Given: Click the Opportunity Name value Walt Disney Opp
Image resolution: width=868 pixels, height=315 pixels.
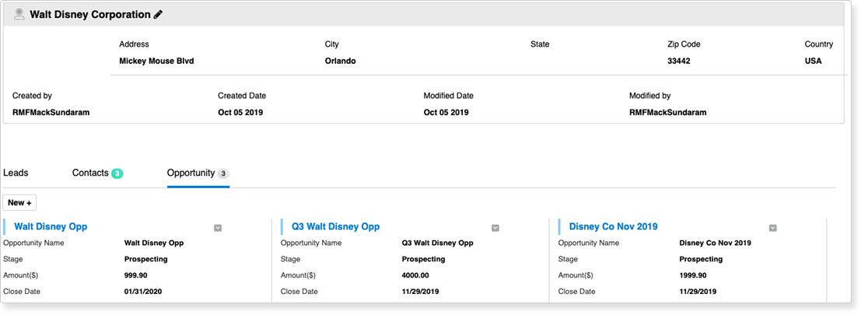Looking at the screenshot, I should (154, 243).
